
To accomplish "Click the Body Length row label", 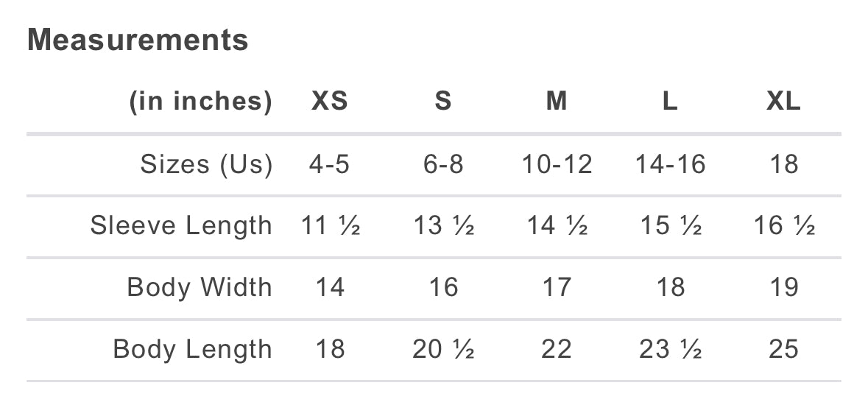I will click(x=192, y=349).
